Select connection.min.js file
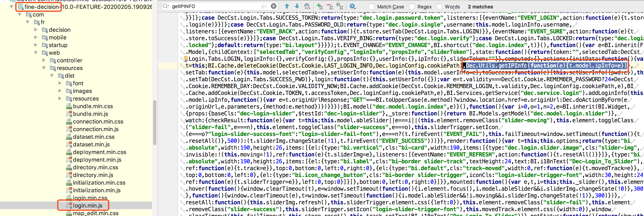The width and height of the screenshot is (644, 216). tap(96, 129)
